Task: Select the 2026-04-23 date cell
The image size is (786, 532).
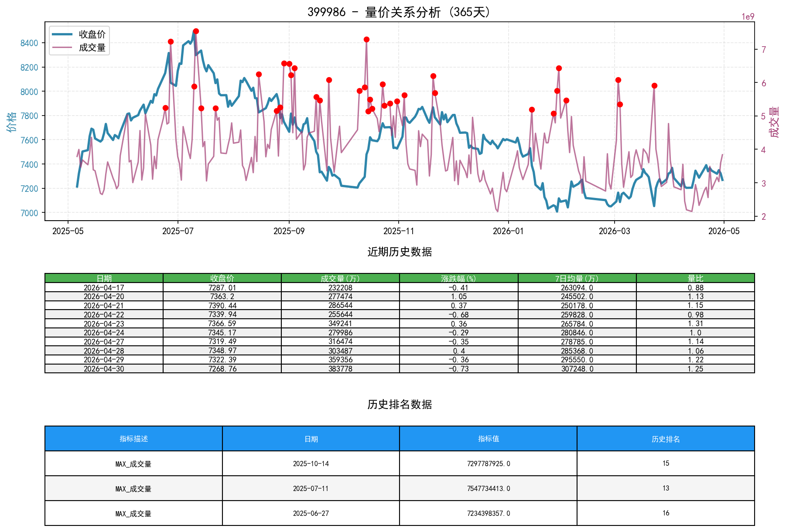Action: [x=104, y=324]
